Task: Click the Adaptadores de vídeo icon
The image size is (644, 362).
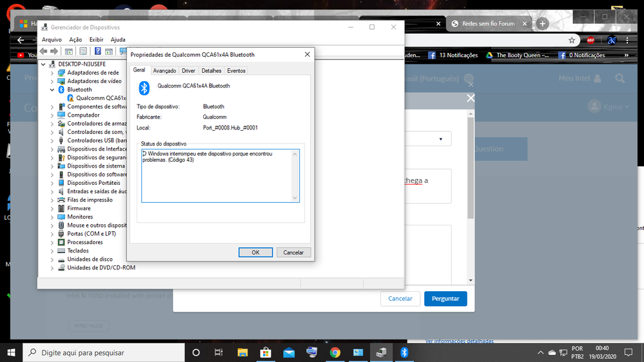Action: (61, 81)
